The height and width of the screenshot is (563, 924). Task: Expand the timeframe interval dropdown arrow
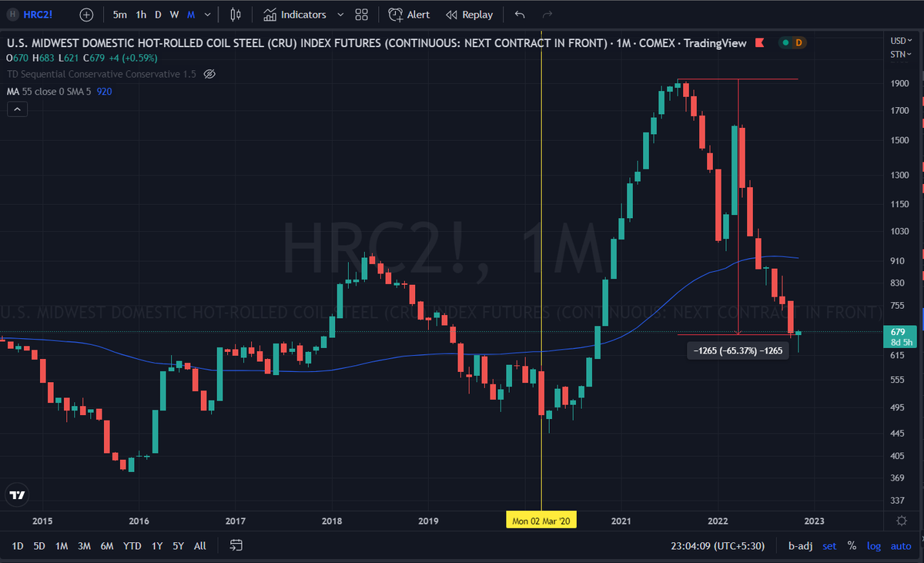[207, 15]
